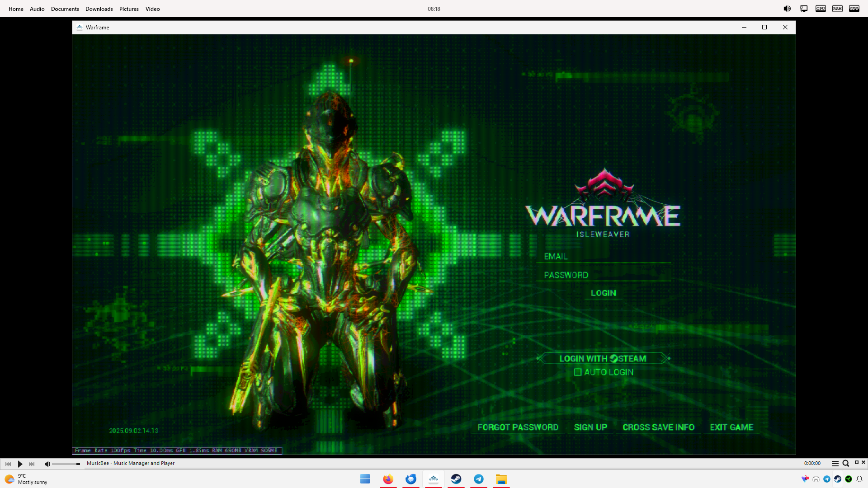Screen dimensions: 868x488
Task: Click the Warframe window title icon
Action: pyautogui.click(x=80, y=27)
